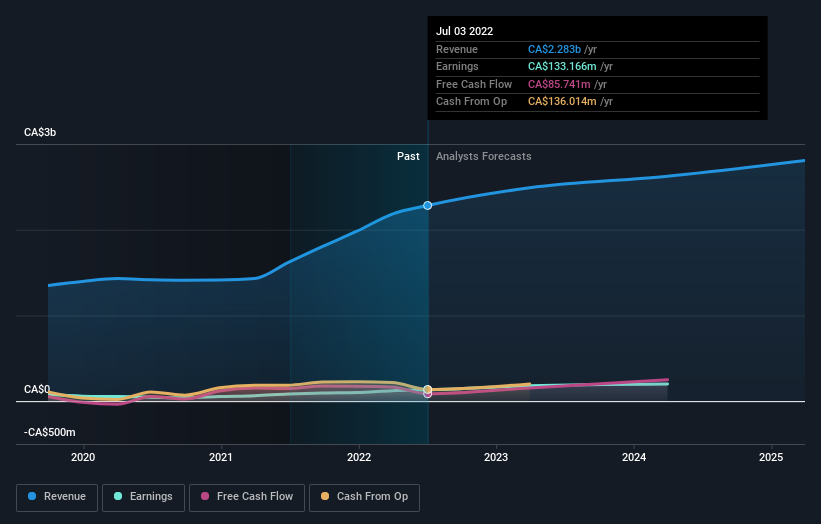Screen dimensions: 821x524
Task: Click the 2021 x-axis label
Action: click(221, 458)
